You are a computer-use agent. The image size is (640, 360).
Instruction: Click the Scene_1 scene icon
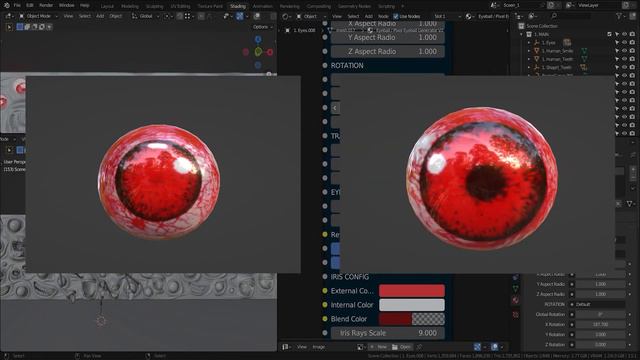pos(495,5)
